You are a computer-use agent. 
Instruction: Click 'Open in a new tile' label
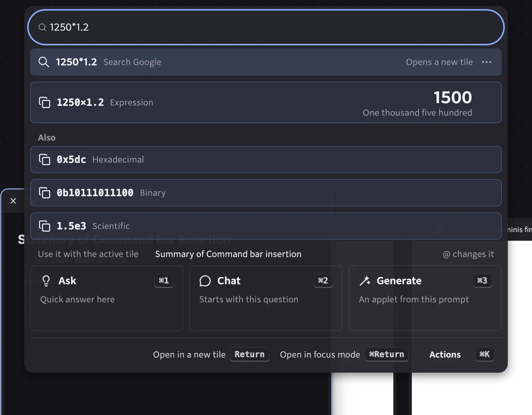pos(189,355)
